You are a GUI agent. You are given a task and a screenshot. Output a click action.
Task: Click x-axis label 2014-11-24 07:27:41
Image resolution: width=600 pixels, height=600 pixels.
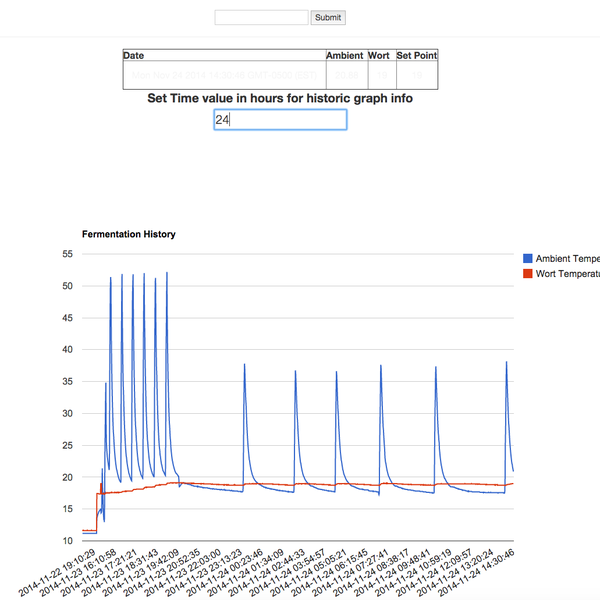point(350,573)
